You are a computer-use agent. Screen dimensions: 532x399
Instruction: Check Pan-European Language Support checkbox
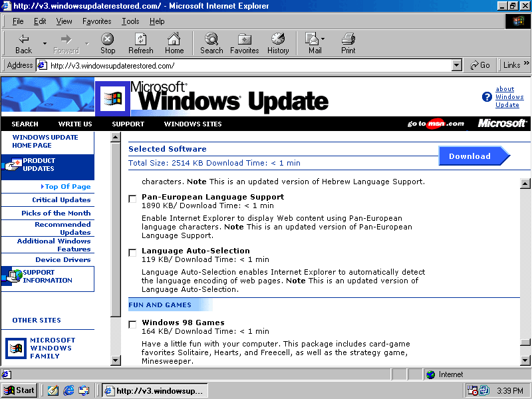132,199
